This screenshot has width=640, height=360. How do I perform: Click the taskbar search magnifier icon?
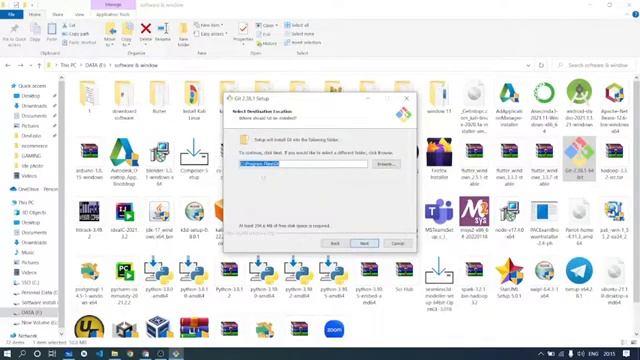coord(22,353)
